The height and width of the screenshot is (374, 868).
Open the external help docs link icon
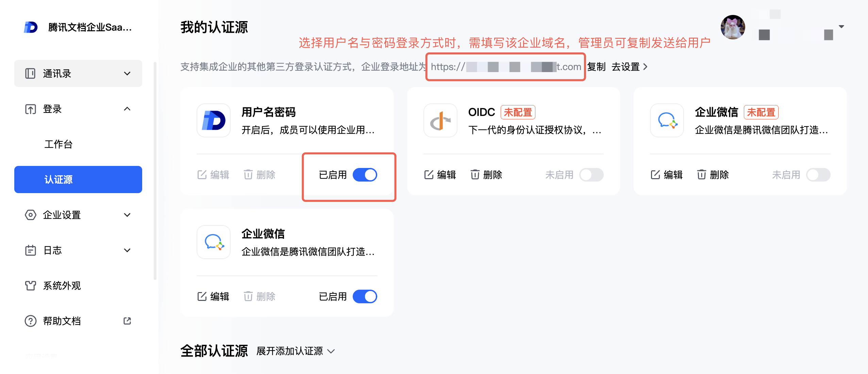pos(127,321)
